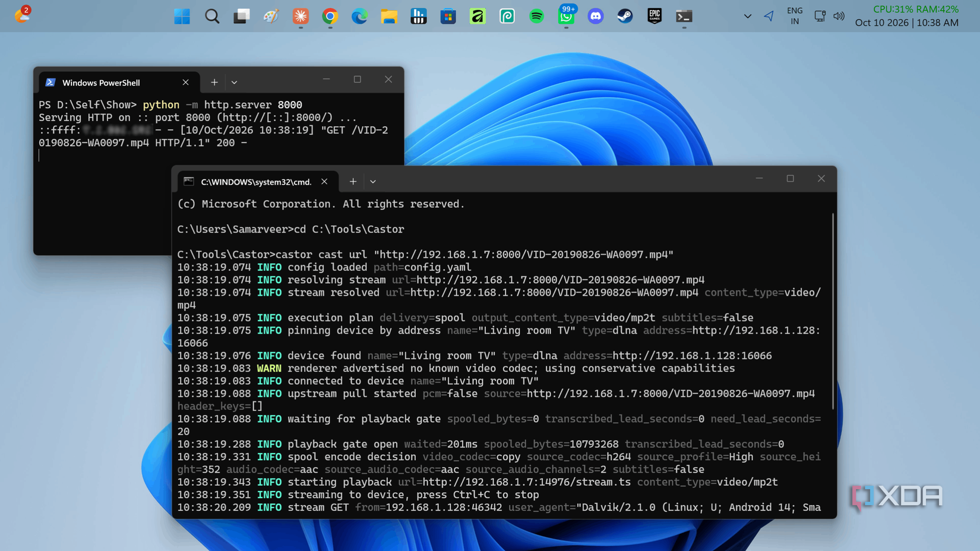This screenshot has width=980, height=551.
Task: Close the Windows PowerShell tab
Action: (x=185, y=83)
